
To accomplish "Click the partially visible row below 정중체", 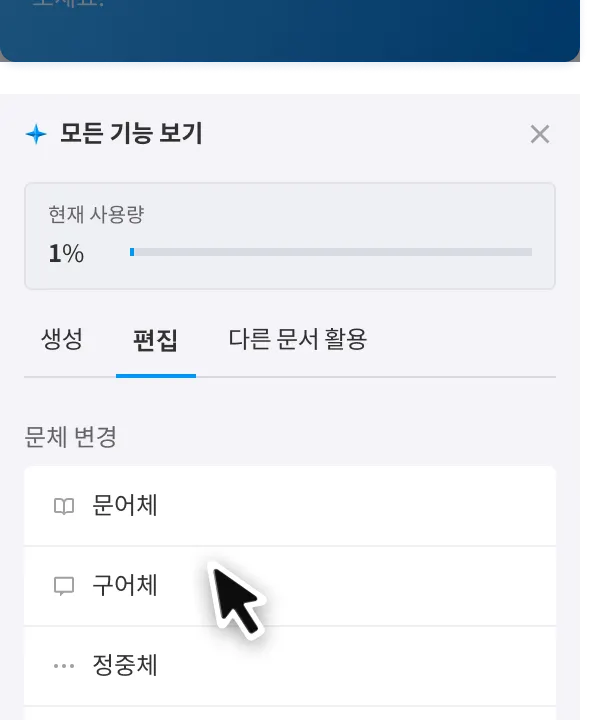I will tap(290, 714).
